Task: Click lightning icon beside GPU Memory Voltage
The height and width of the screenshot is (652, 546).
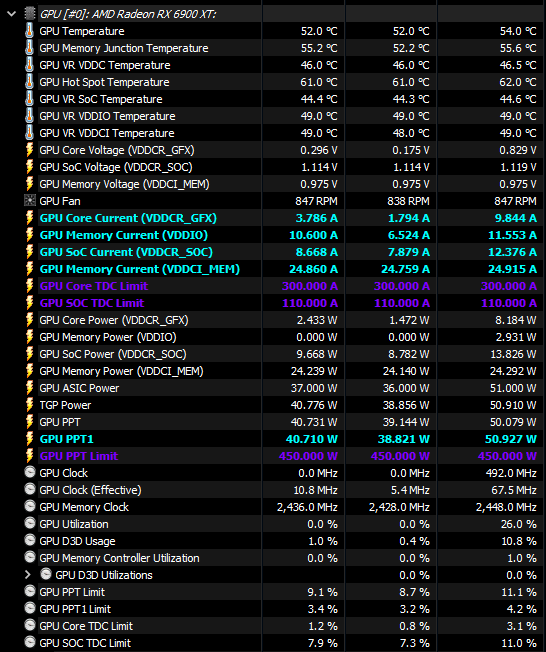Action: [30, 184]
